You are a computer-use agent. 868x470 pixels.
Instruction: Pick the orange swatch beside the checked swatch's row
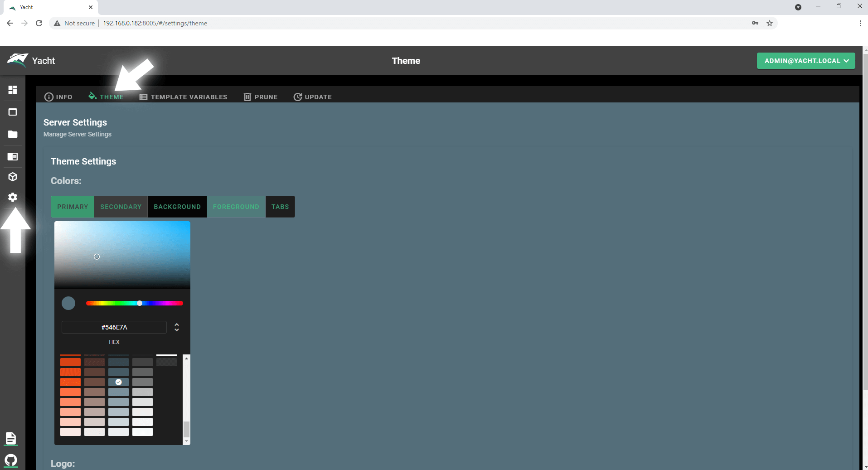(70, 382)
